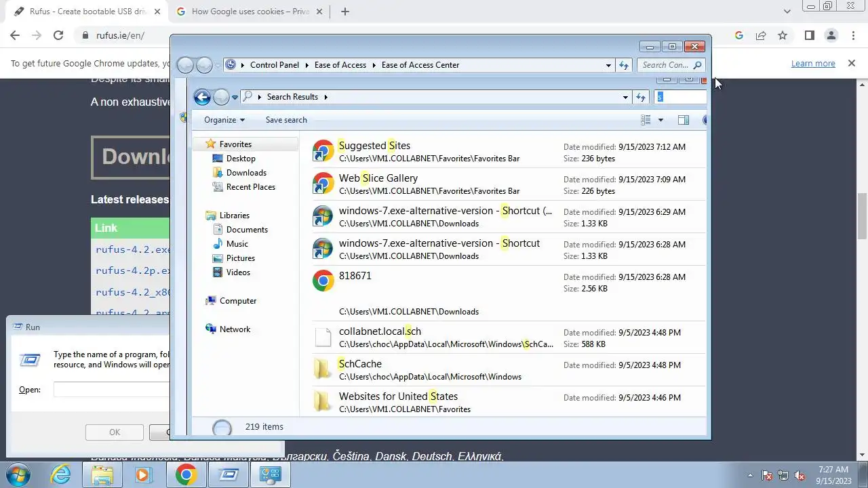Click OK button in Run dialog

[x=115, y=432]
